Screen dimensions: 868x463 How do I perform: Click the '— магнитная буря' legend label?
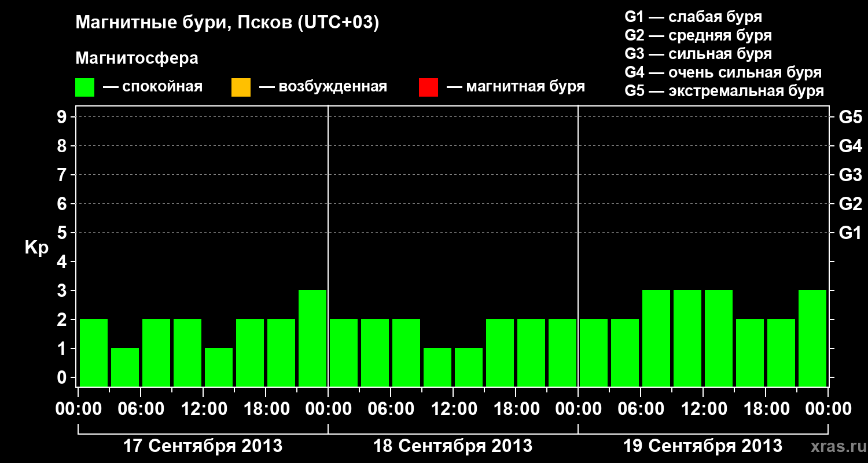[516, 87]
